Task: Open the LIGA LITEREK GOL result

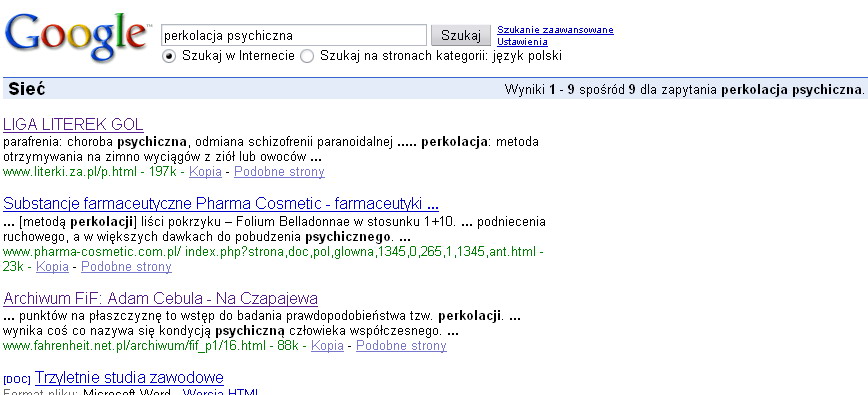Action: point(73,124)
